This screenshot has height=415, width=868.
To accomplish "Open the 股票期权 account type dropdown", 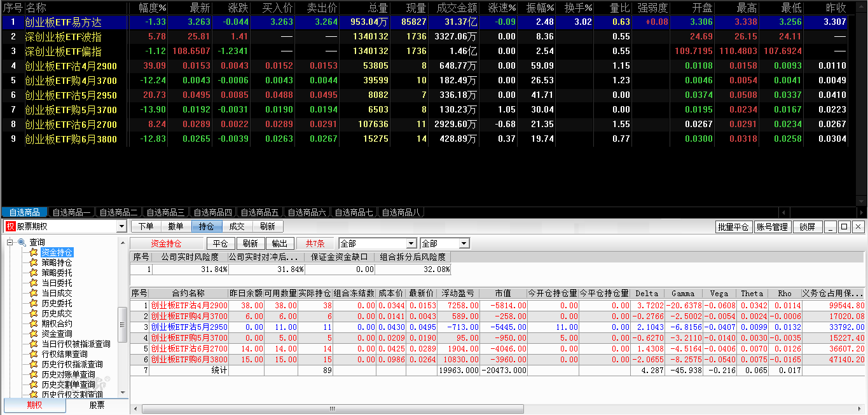I will (121, 226).
